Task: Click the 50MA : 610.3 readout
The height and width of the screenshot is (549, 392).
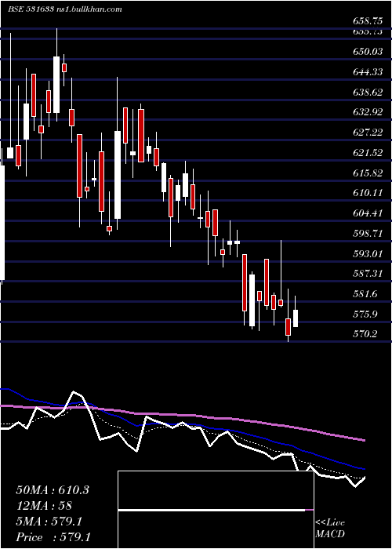Action: click(53, 490)
